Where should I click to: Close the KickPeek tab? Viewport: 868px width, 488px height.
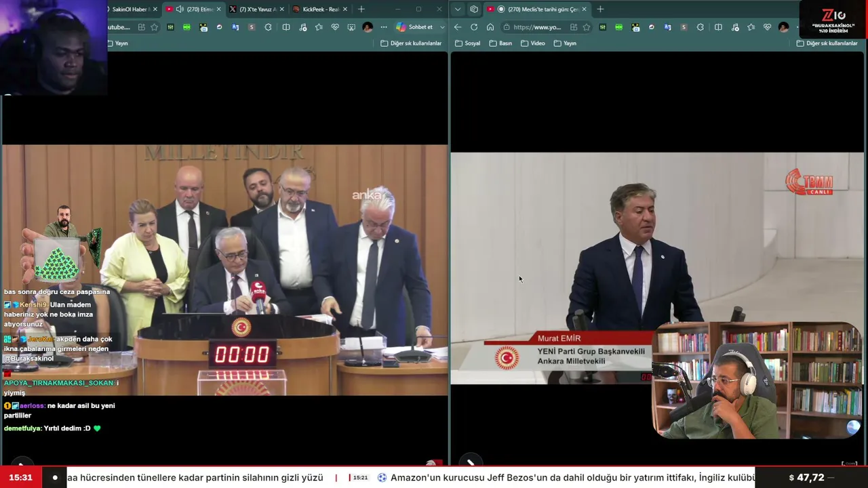click(345, 9)
